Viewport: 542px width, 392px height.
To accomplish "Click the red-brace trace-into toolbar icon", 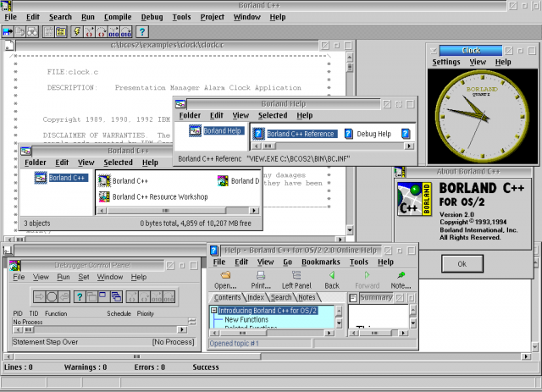I will click(89, 32).
